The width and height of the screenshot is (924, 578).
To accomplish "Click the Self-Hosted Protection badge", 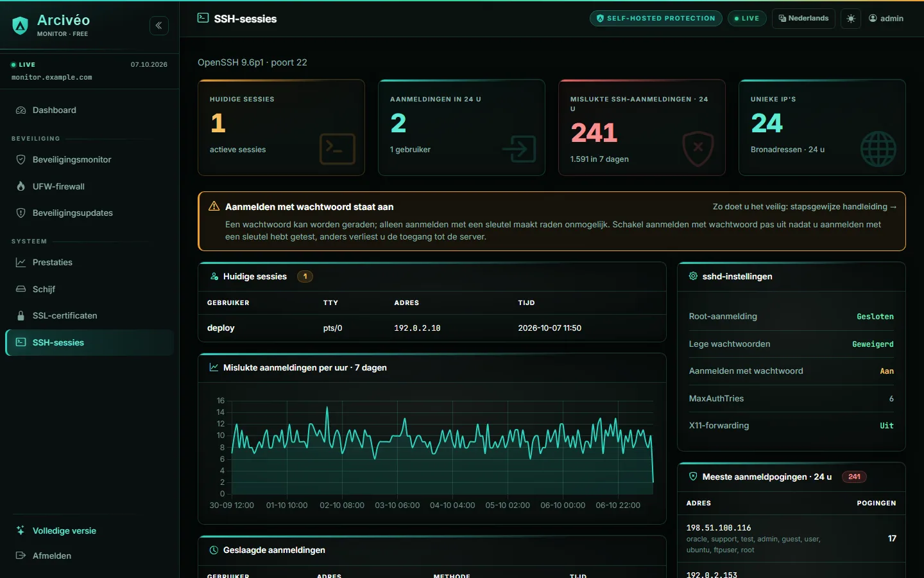I will [x=656, y=19].
